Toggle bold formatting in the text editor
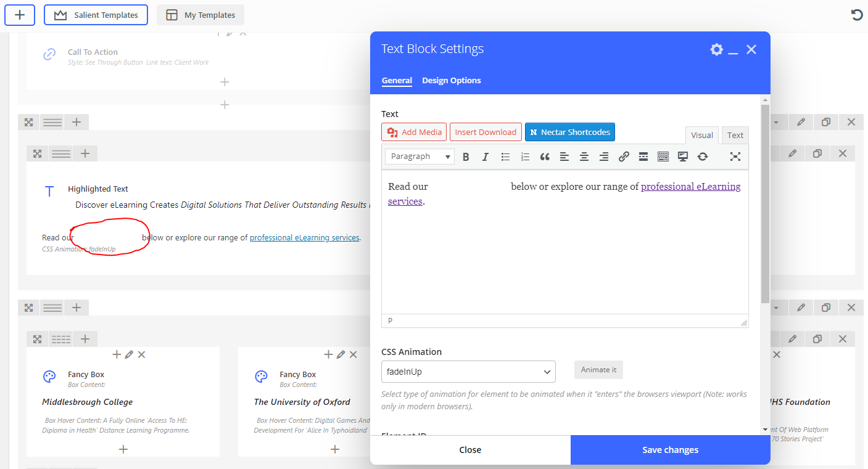The height and width of the screenshot is (469, 868). click(466, 157)
